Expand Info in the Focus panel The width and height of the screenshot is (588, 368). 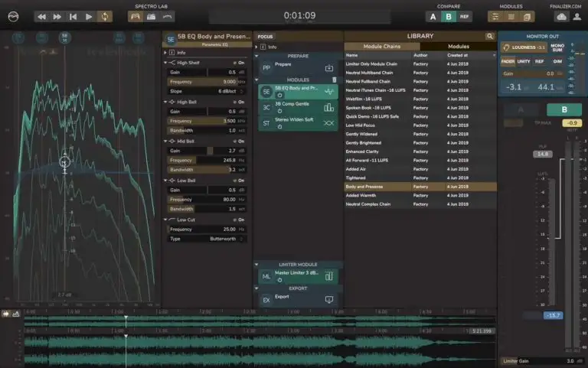click(x=256, y=47)
